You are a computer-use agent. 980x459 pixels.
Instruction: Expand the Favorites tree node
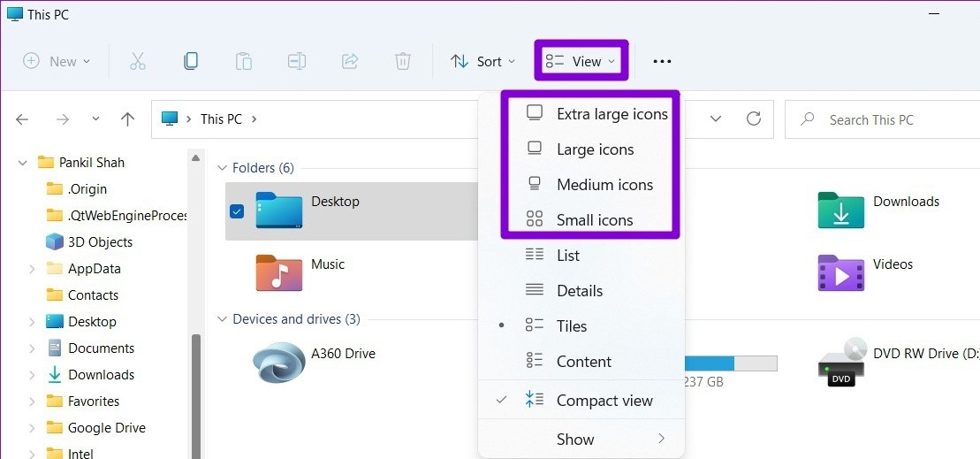[x=32, y=402]
